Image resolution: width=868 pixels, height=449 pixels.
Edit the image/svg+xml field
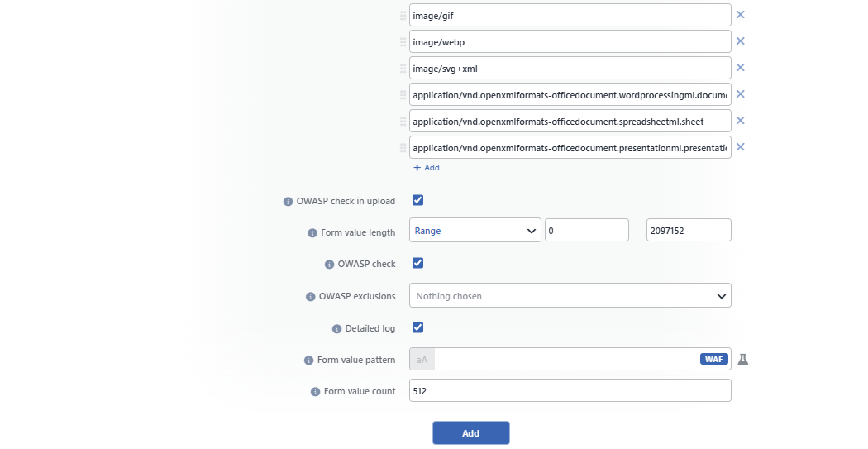pyautogui.click(x=570, y=69)
